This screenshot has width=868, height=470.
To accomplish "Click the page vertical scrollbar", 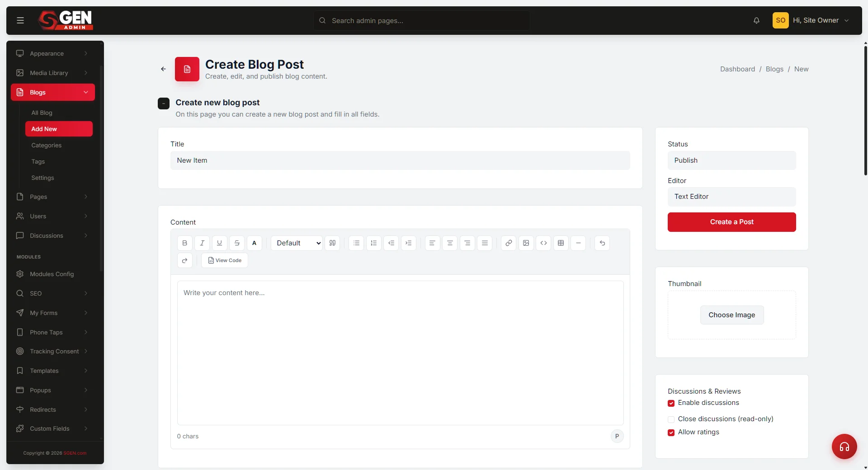I will [865, 111].
